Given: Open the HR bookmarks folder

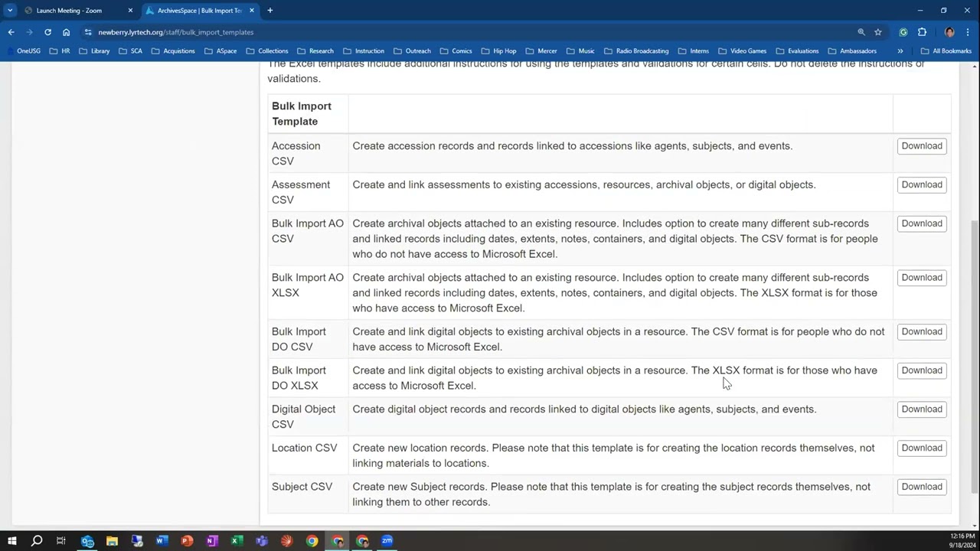Looking at the screenshot, I should click(x=59, y=51).
